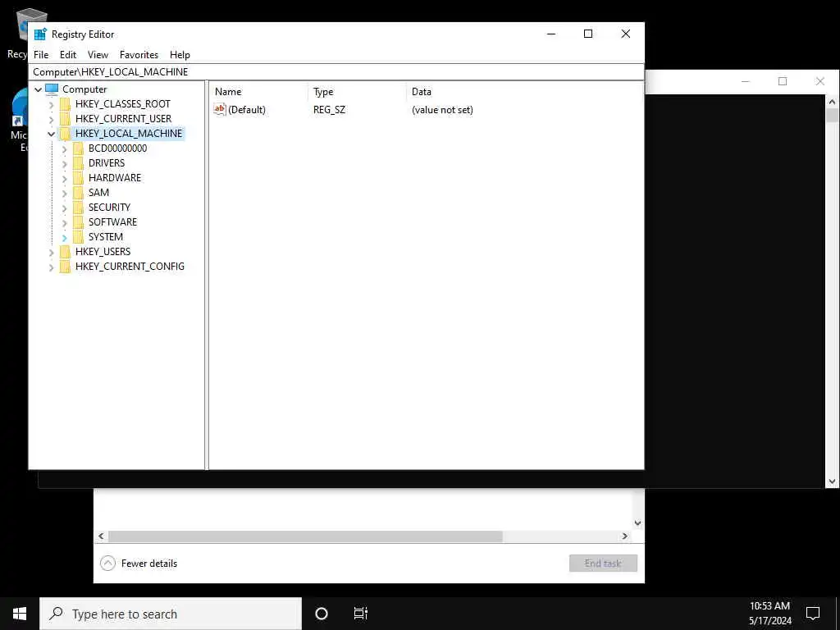Open the Windows Start menu
The height and width of the screenshot is (630, 840).
coord(20,614)
